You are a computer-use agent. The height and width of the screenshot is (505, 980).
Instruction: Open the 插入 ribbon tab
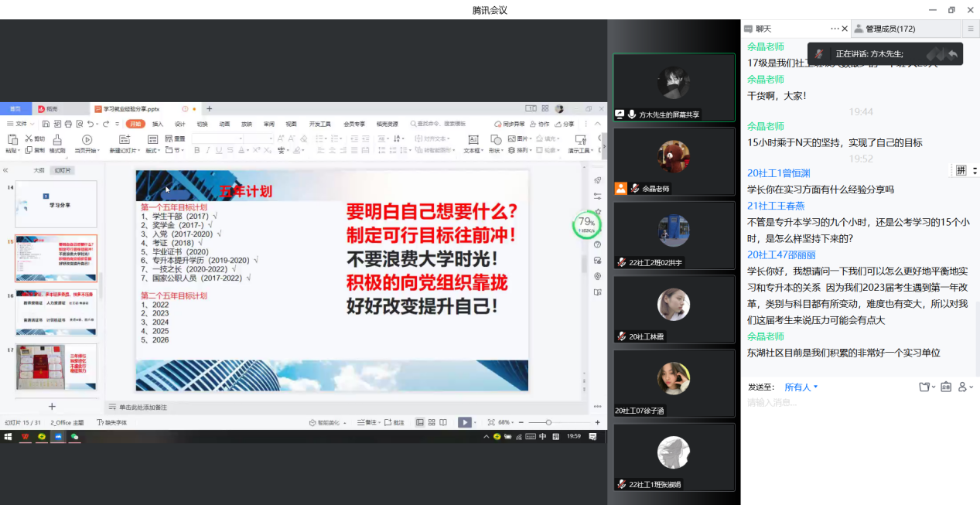point(158,124)
